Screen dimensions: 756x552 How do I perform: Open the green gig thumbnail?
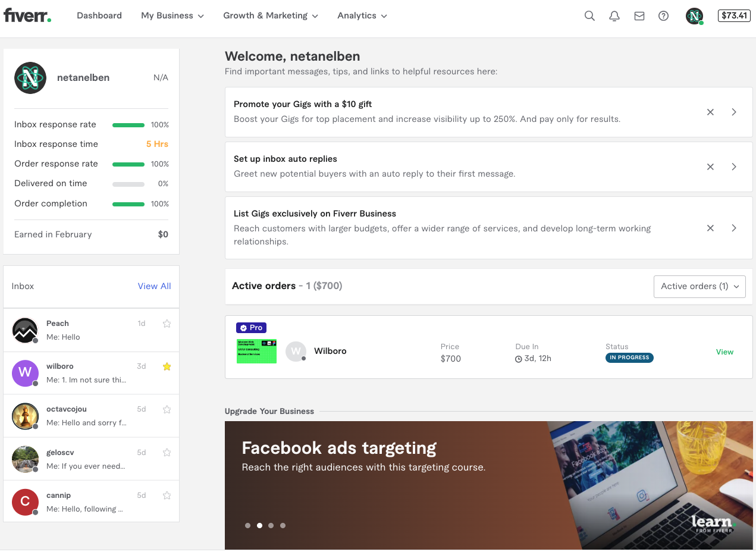click(x=256, y=351)
